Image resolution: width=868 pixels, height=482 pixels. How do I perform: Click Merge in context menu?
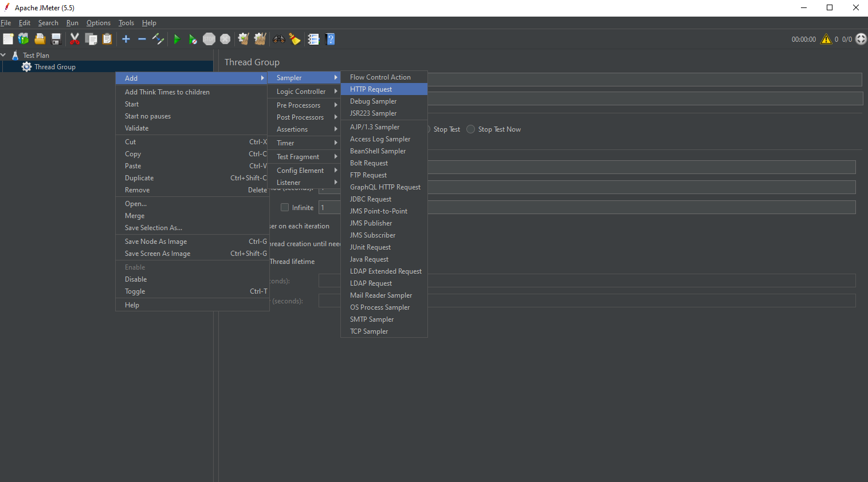pos(192,216)
